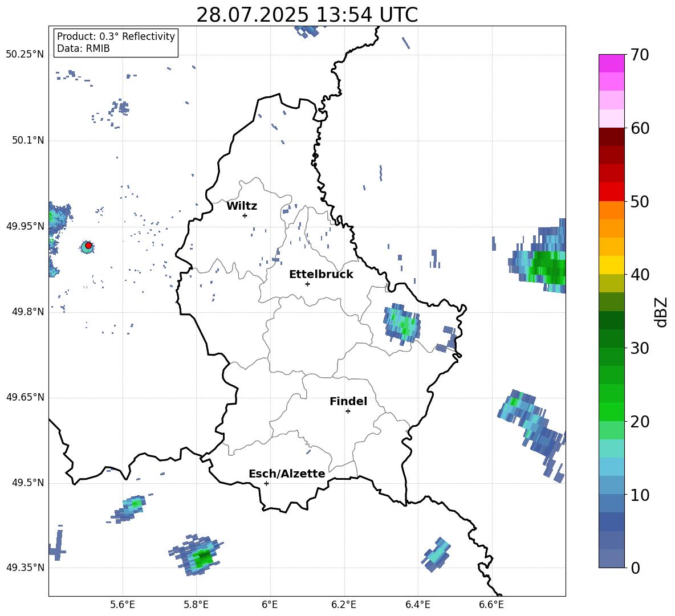
Task: Click the 50.25°N latitude label
Action: [25, 55]
